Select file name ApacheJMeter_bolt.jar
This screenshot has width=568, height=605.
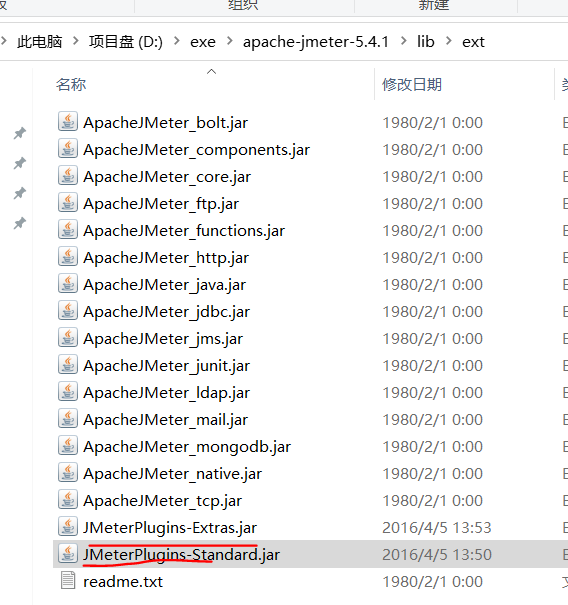pyautogui.click(x=166, y=123)
